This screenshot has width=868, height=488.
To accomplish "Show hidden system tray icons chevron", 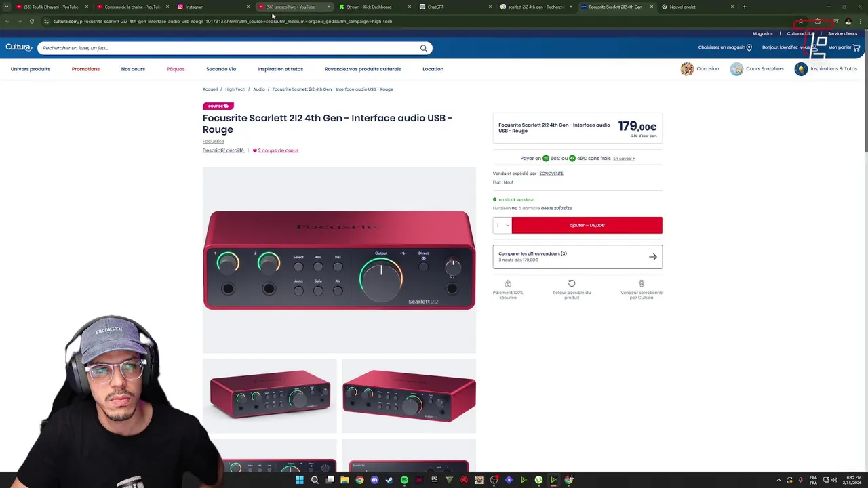I will (x=778, y=480).
